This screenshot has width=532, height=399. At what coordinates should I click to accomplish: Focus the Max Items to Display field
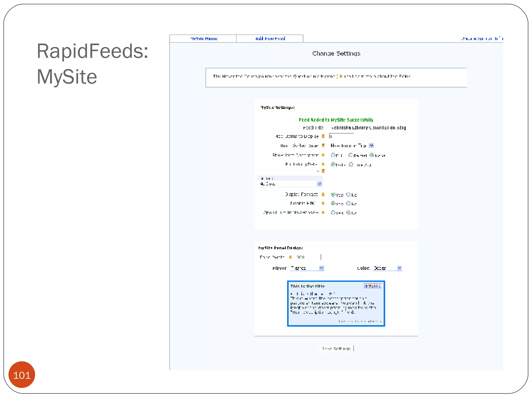coord(341,136)
